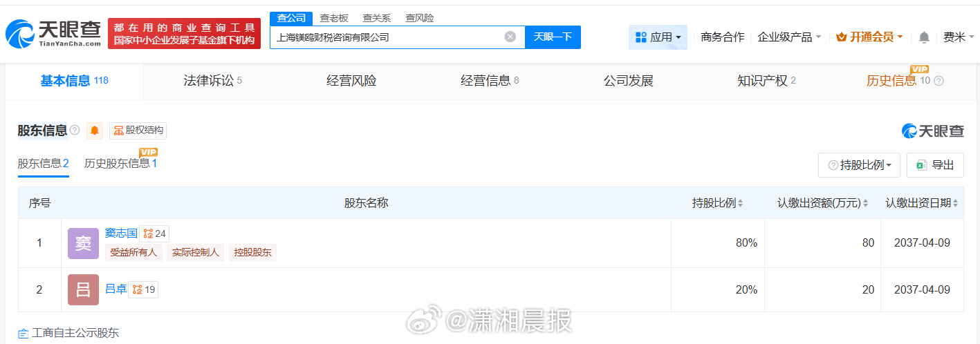Screen dimensions: 980x344
Task: Click the 工商自主公示股东 document icon
Action: tap(23, 333)
